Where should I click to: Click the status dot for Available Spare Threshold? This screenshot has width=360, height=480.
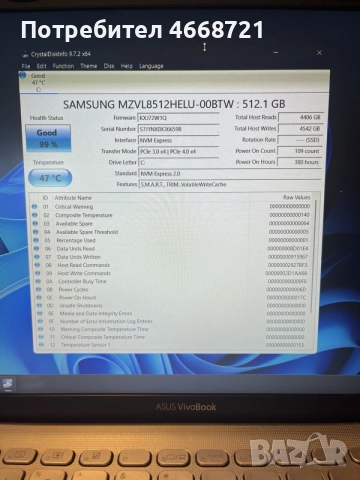point(36,232)
